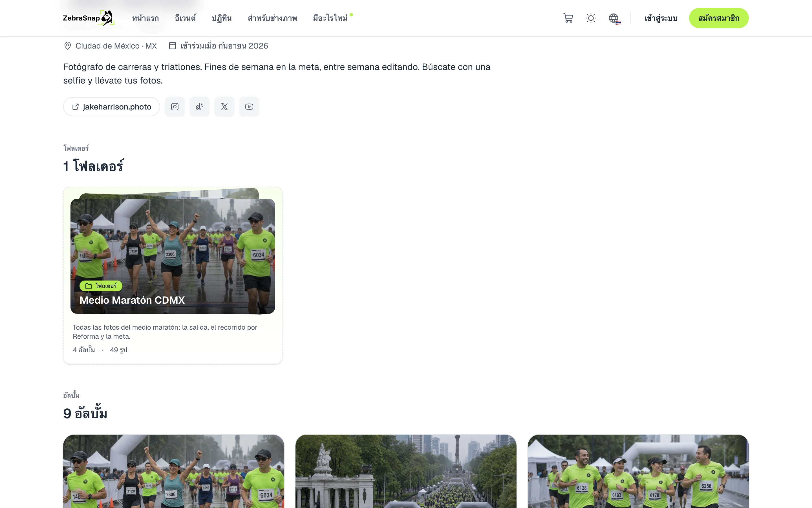Image resolution: width=812 pixels, height=508 pixels.
Task: Click the '4 อัลบั้ม' count text
Action: [x=84, y=350]
